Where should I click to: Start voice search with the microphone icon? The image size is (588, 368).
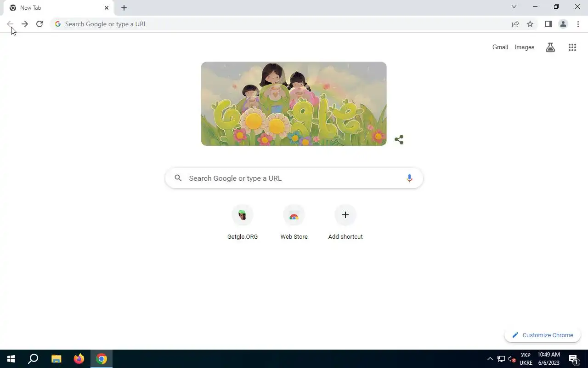409,178
